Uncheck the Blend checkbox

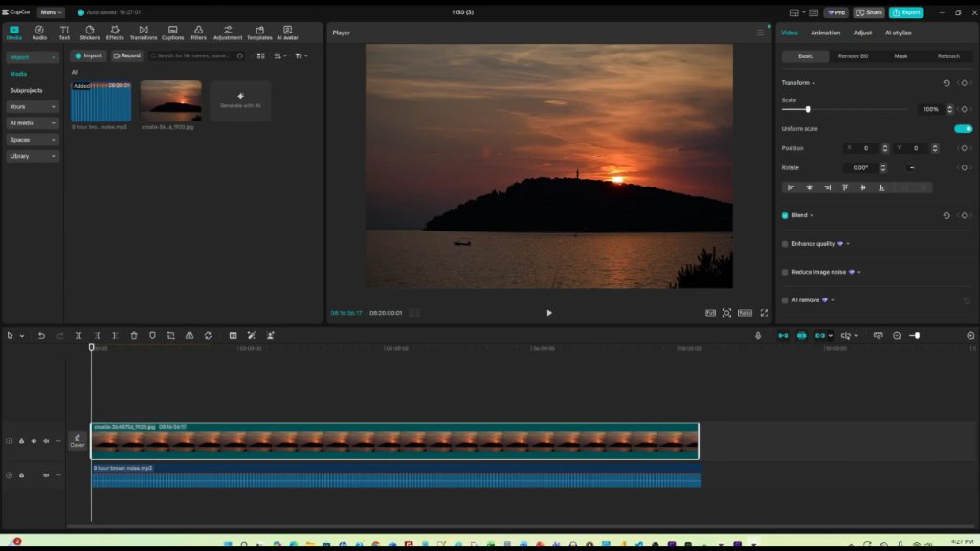[785, 215]
